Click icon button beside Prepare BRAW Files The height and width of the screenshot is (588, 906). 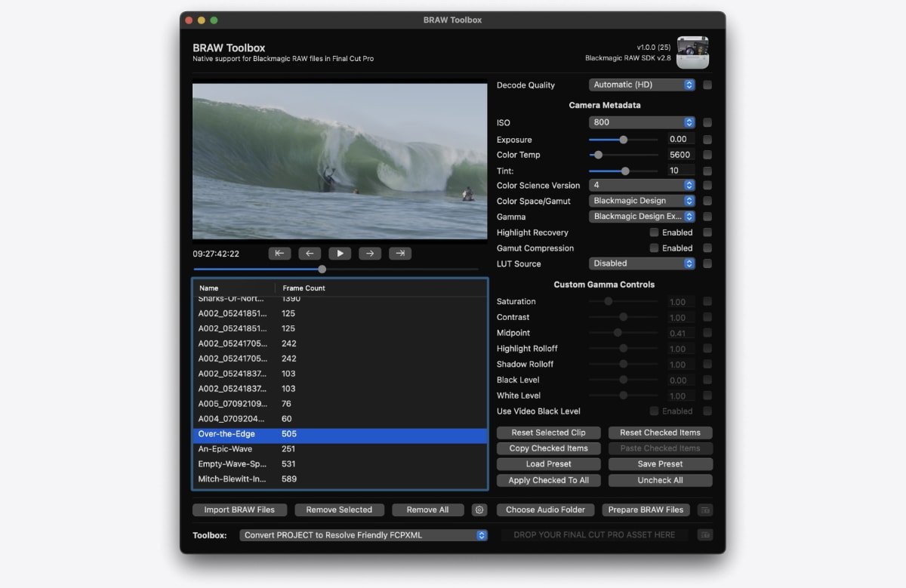pos(704,510)
